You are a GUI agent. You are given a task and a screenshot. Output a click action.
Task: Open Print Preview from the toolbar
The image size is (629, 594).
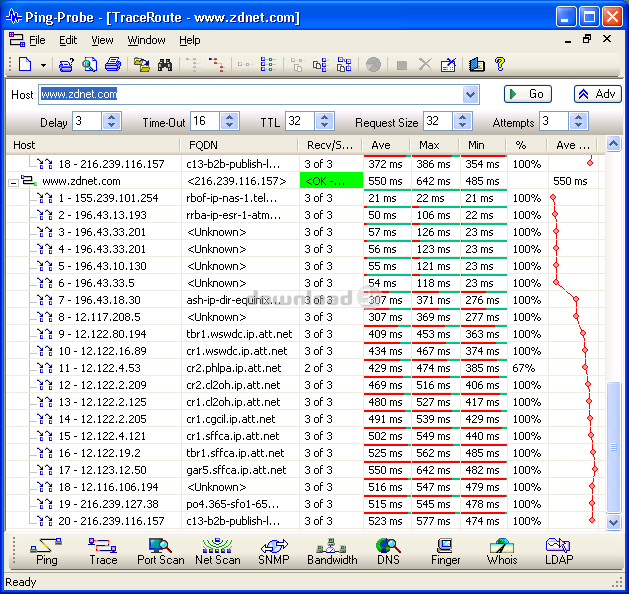pyautogui.click(x=89, y=65)
